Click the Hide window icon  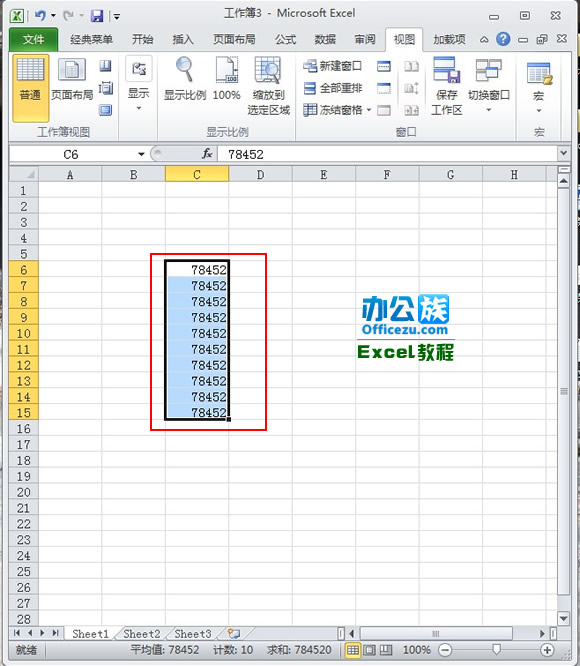(384, 88)
